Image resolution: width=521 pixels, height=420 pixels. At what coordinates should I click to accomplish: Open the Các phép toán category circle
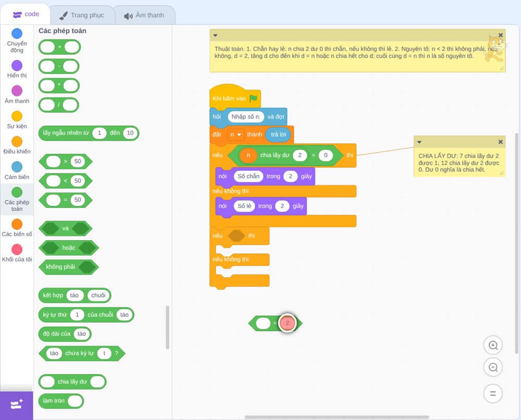click(17, 192)
